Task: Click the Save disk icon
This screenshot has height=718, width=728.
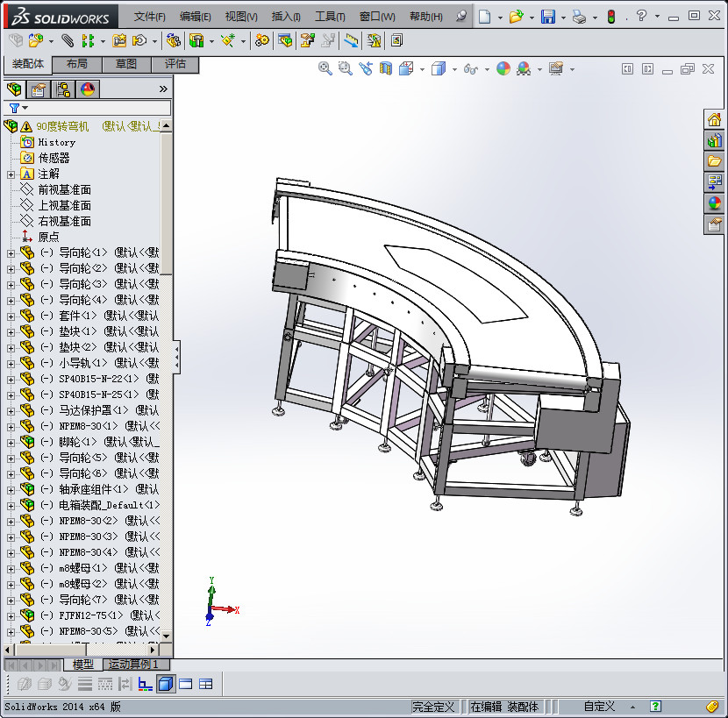Action: [x=548, y=17]
